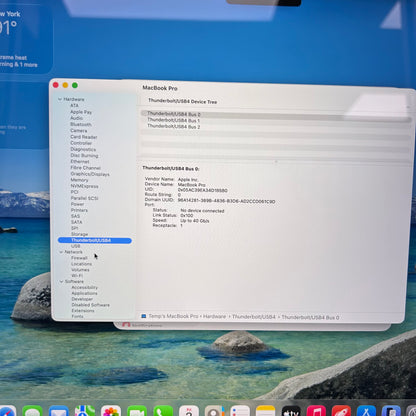Select Power in the sidebar

coord(77,204)
